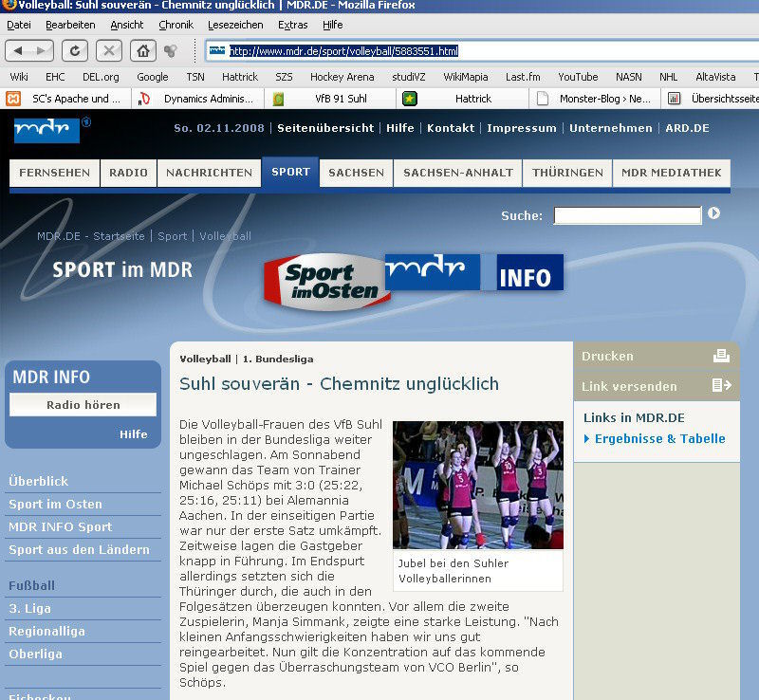
Task: Open MDR INFO Sport sidebar link
Action: tap(61, 526)
